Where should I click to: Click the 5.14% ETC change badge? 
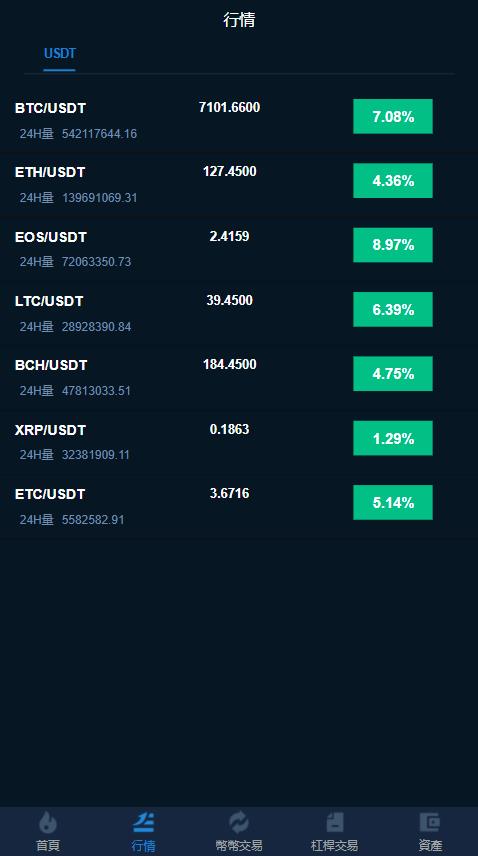(393, 503)
